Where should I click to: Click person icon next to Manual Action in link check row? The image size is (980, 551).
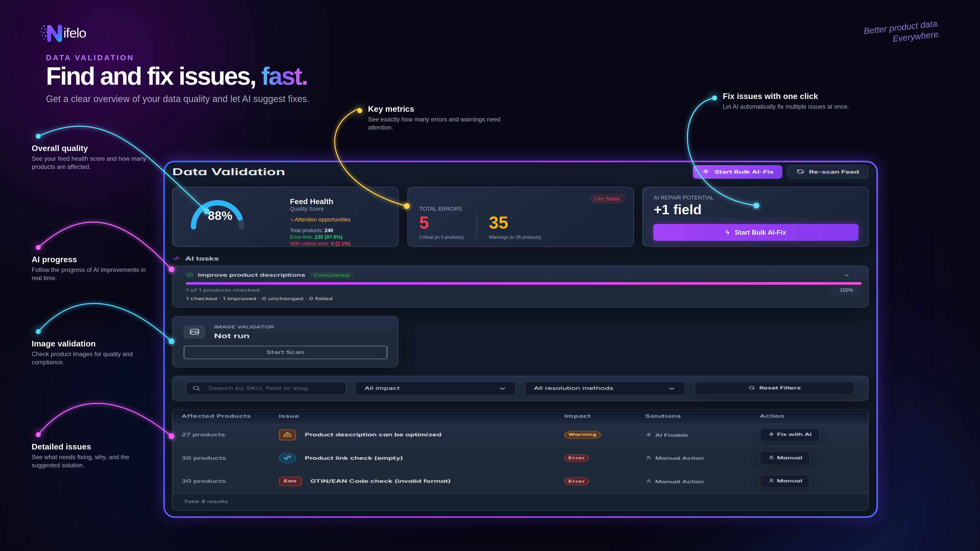tap(649, 458)
